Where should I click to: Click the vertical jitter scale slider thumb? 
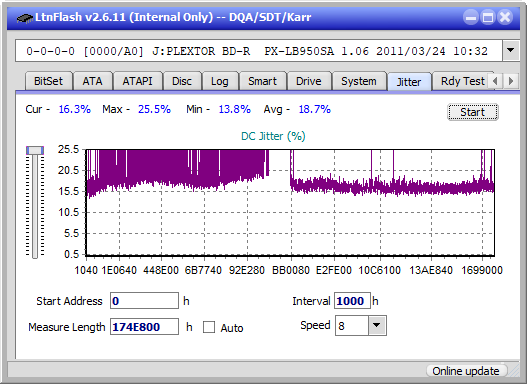pos(35,151)
